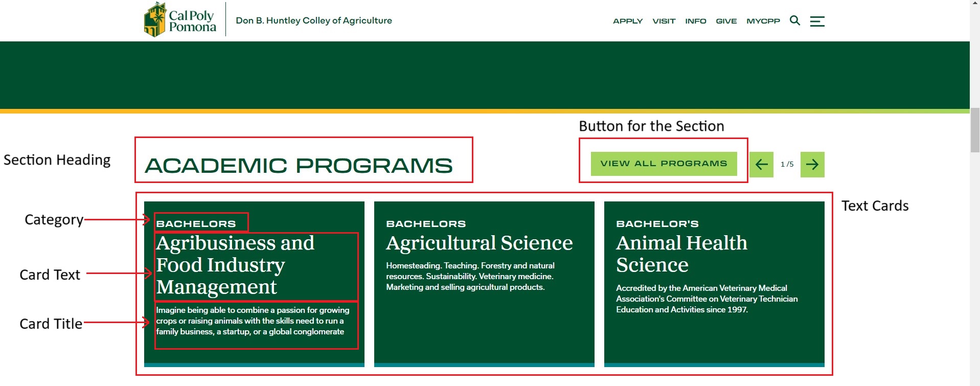Click the page vertical scrollbar thumb
This screenshot has height=386, width=980.
click(975, 130)
